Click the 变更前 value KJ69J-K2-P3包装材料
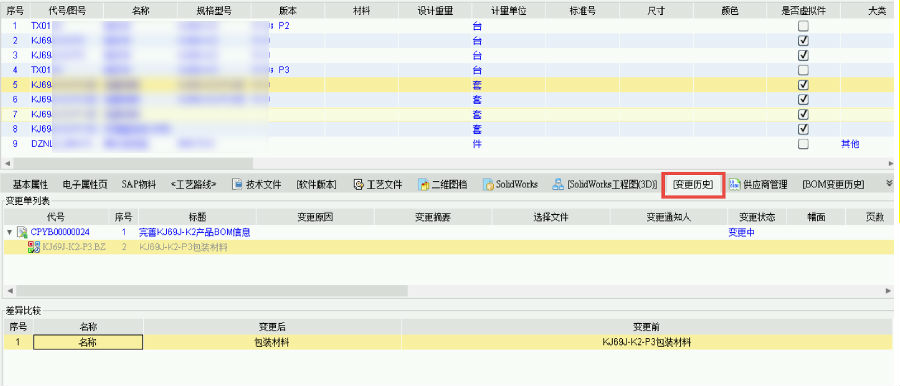900x386 pixels. coord(647,342)
